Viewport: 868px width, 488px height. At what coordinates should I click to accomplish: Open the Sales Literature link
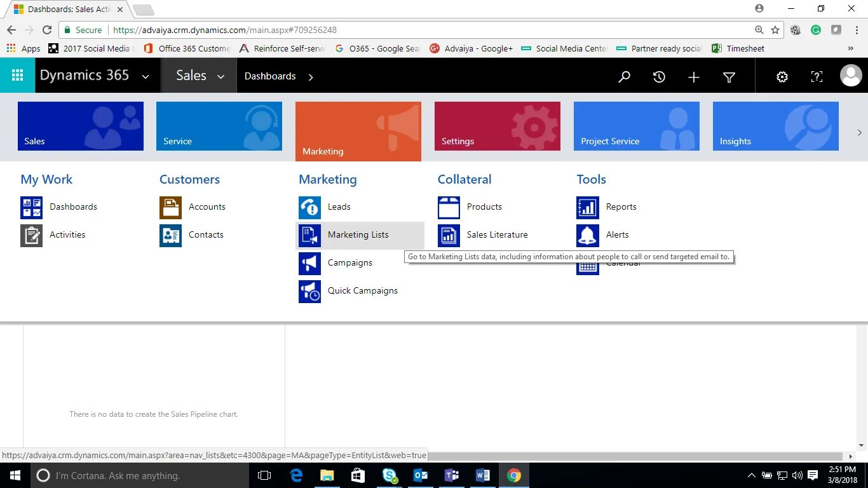point(498,234)
